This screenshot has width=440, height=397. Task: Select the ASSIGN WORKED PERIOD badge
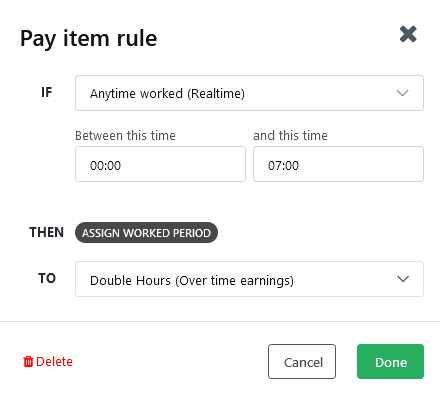click(146, 233)
